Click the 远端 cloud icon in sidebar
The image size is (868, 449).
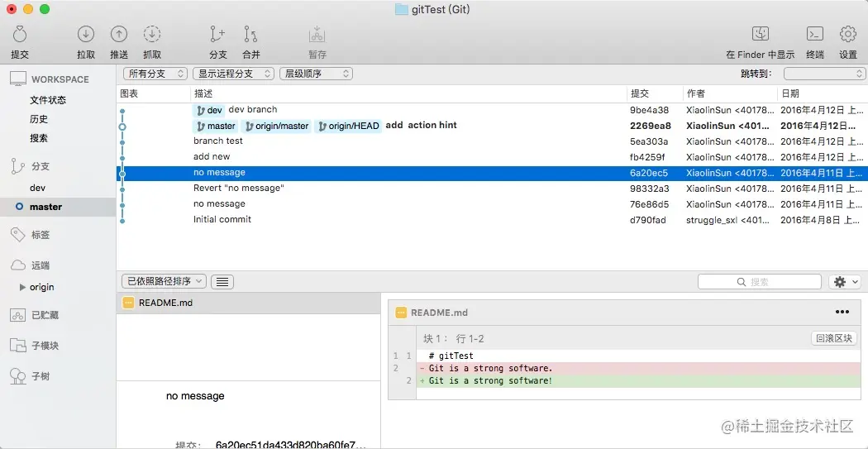click(18, 265)
